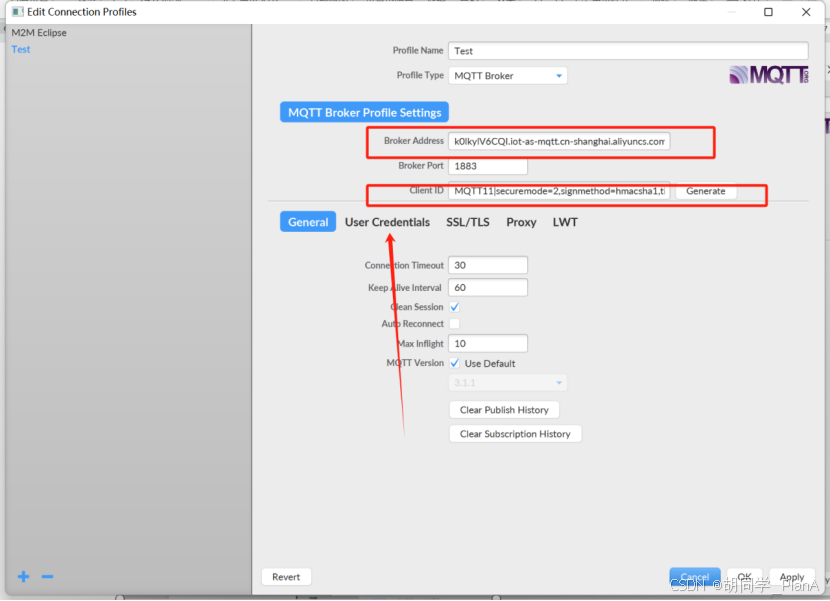
Task: Click Clear Subscription History button
Action: pos(515,434)
